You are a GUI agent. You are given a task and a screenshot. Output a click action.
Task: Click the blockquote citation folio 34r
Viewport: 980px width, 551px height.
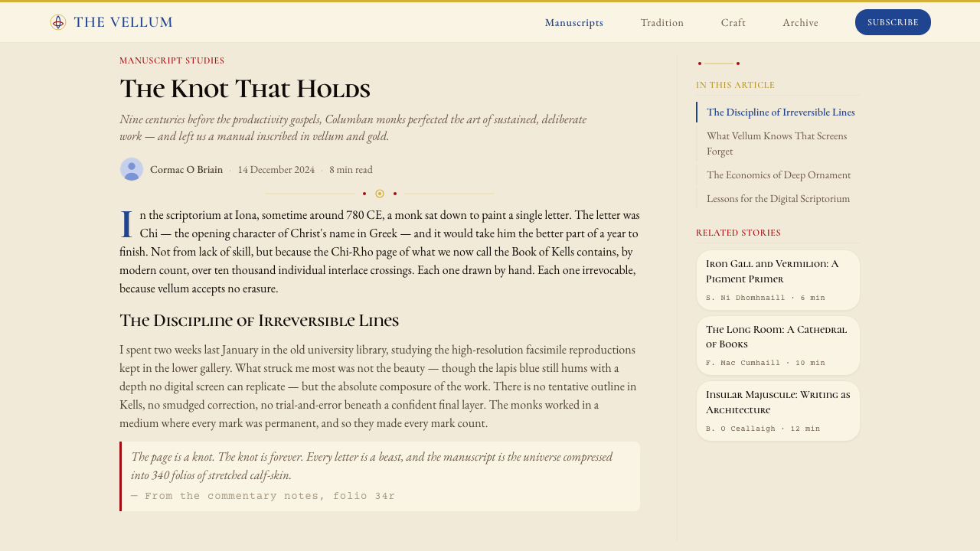[x=263, y=496]
